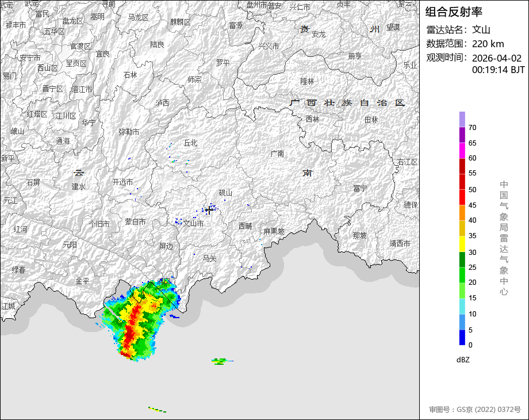529x420 pixels.
Task: Click the 金平 county label
Action: 83,281
